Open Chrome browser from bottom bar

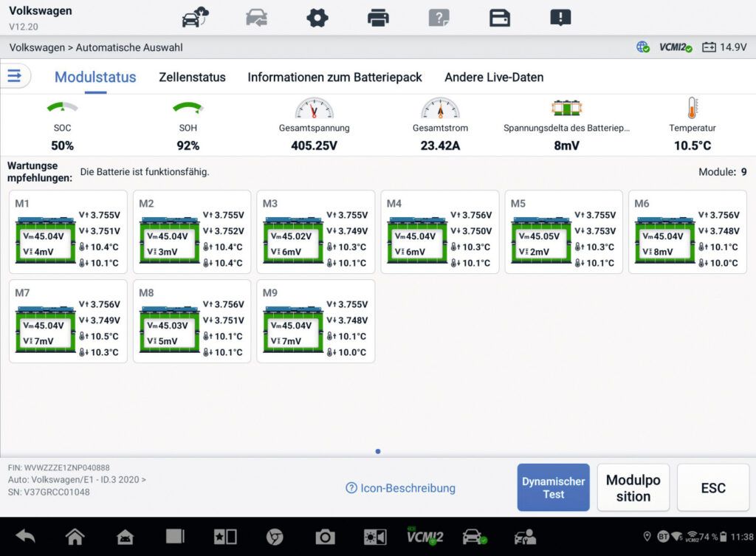click(275, 537)
